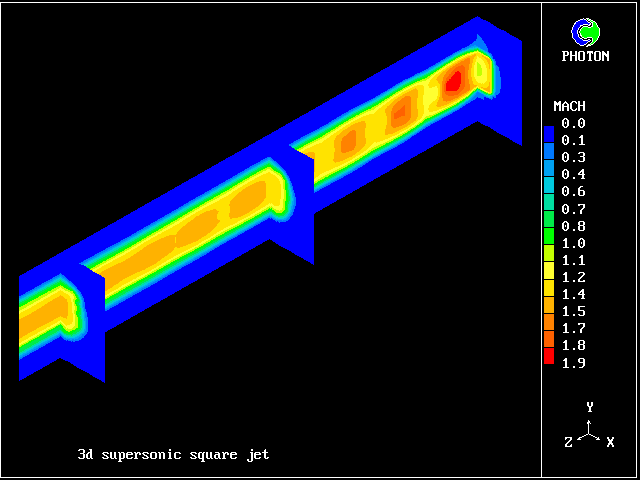This screenshot has width=640, height=480.
Task: Click the MACH legend title
Action: click(569, 106)
